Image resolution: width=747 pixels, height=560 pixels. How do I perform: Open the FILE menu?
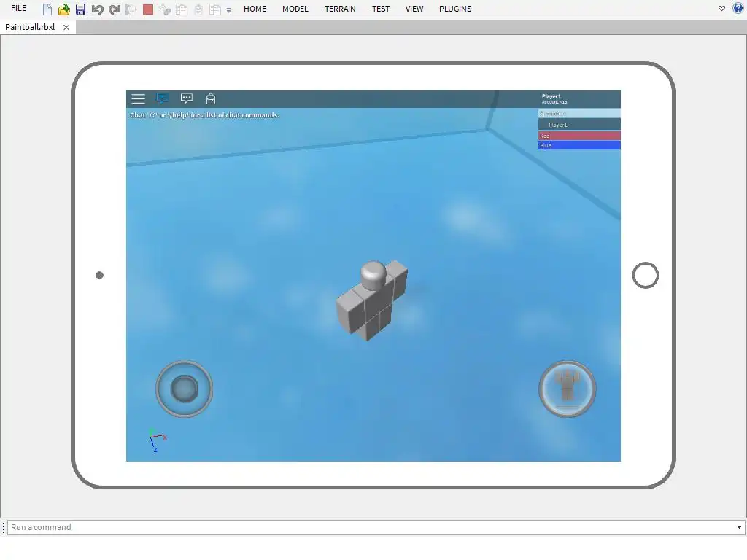click(x=18, y=8)
